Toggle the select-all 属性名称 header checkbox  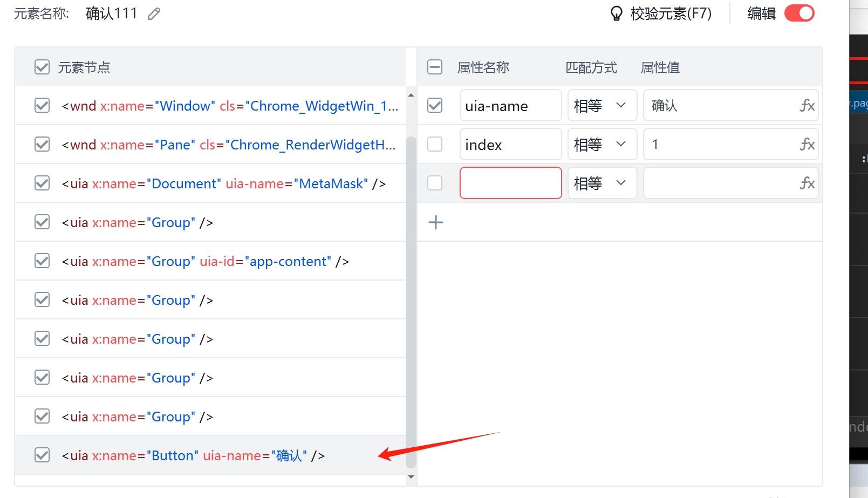435,67
